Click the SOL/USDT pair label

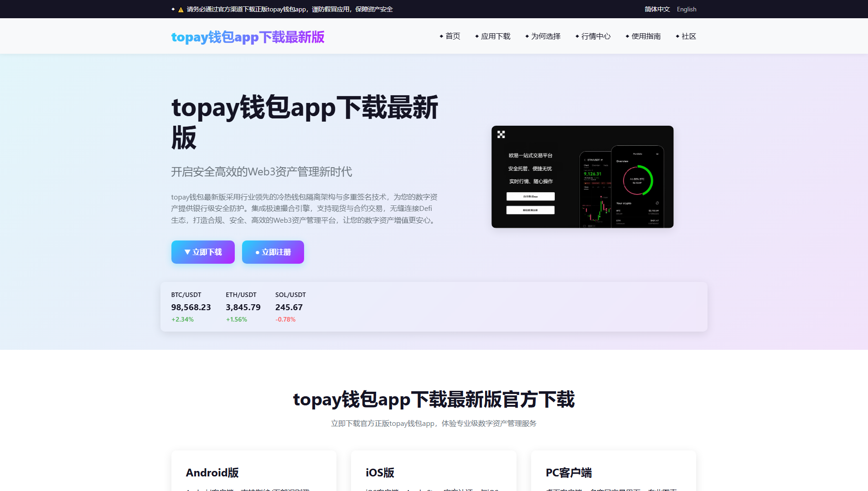point(290,295)
